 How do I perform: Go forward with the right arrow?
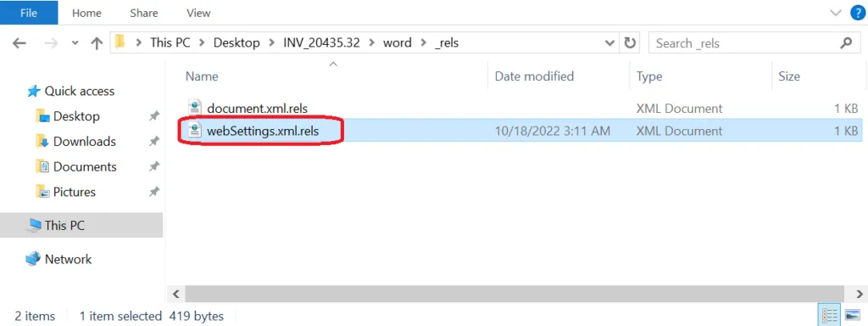[51, 43]
